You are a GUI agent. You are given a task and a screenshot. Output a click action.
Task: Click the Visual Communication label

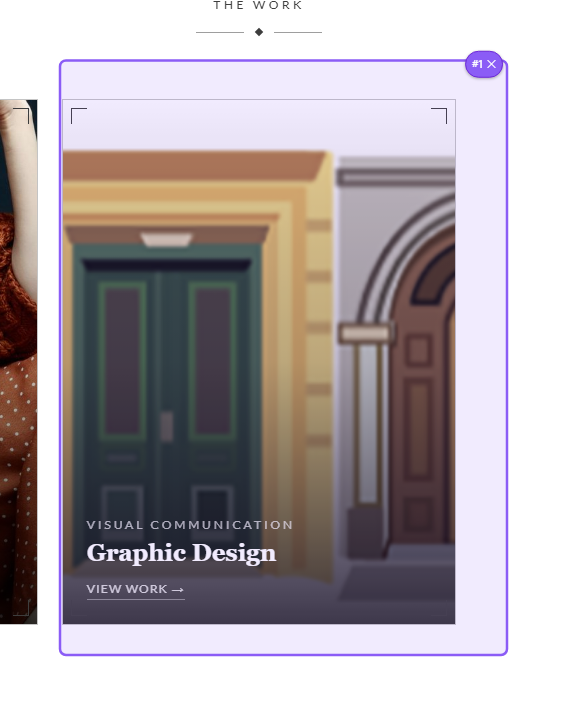click(x=190, y=525)
